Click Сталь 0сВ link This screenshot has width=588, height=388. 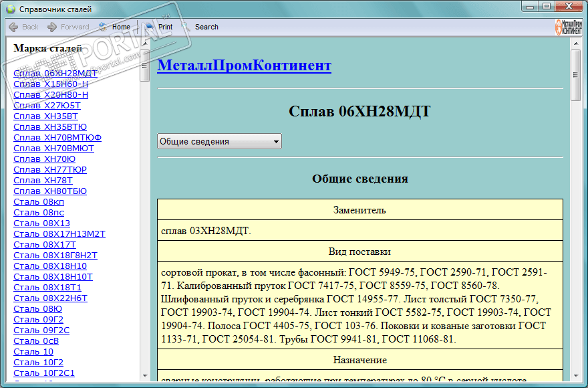[x=36, y=341]
